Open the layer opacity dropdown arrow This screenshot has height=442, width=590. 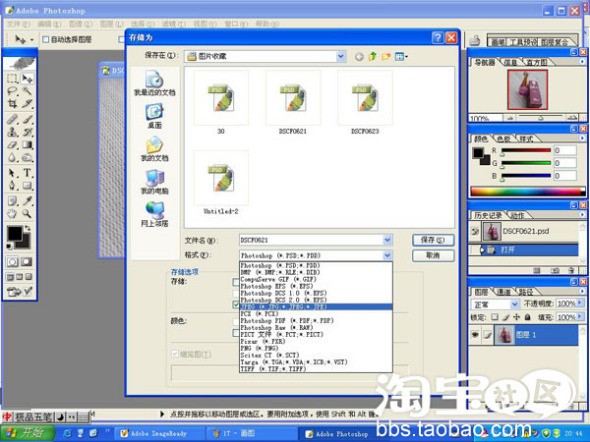click(x=581, y=303)
